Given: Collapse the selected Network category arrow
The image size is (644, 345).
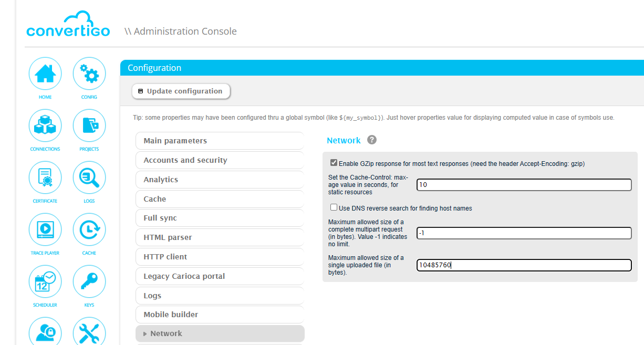Looking at the screenshot, I should 145,334.
